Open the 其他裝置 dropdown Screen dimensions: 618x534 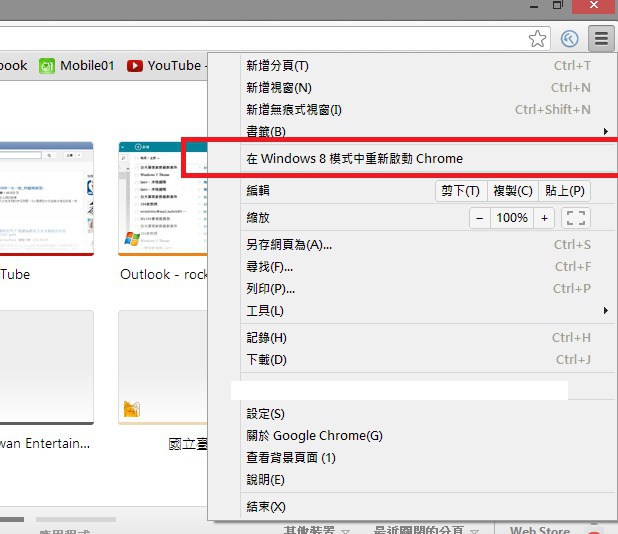pyautogui.click(x=316, y=530)
